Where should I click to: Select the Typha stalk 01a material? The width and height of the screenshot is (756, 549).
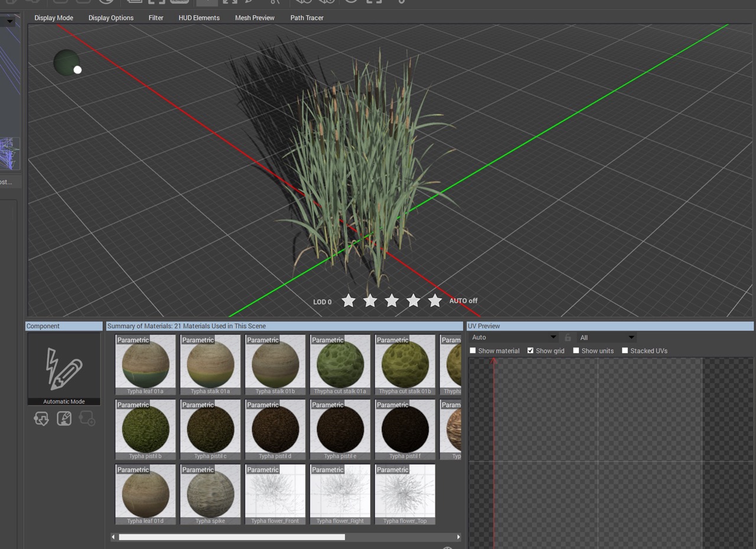pos(210,365)
